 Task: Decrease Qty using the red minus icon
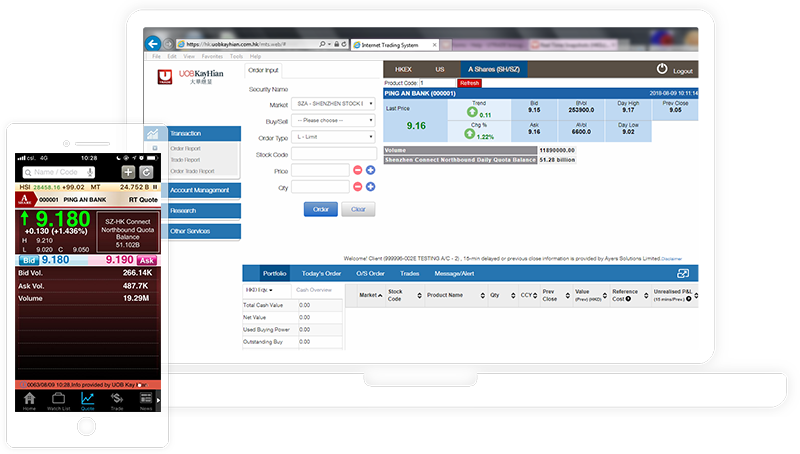pos(358,187)
